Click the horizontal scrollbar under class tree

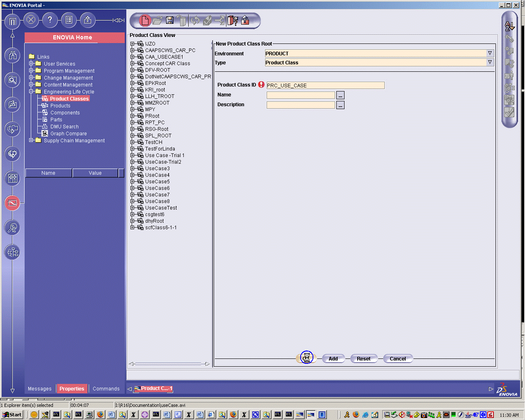169,364
